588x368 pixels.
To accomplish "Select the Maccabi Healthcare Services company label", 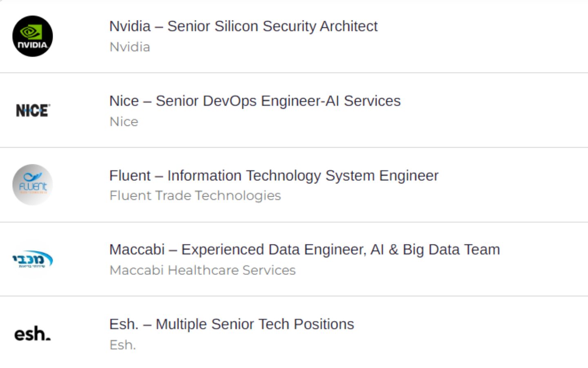I will pos(203,270).
